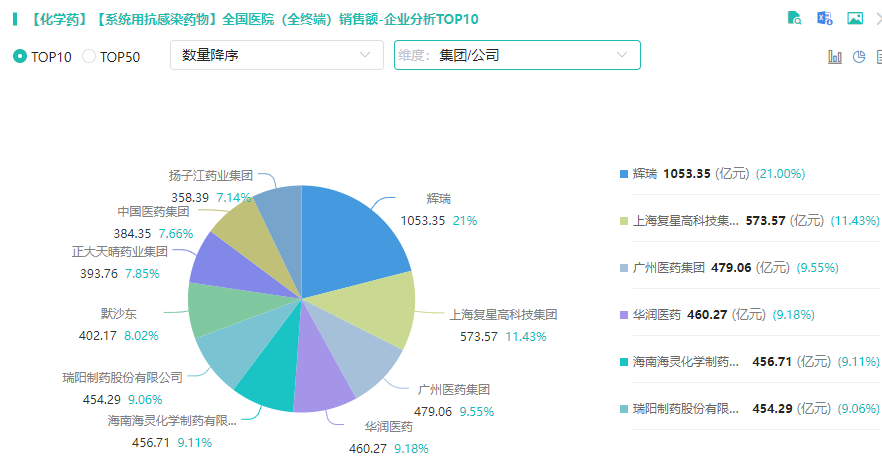Viewport: 882px width, 463px height.
Task: Switch to table list view
Action: pos(878,57)
